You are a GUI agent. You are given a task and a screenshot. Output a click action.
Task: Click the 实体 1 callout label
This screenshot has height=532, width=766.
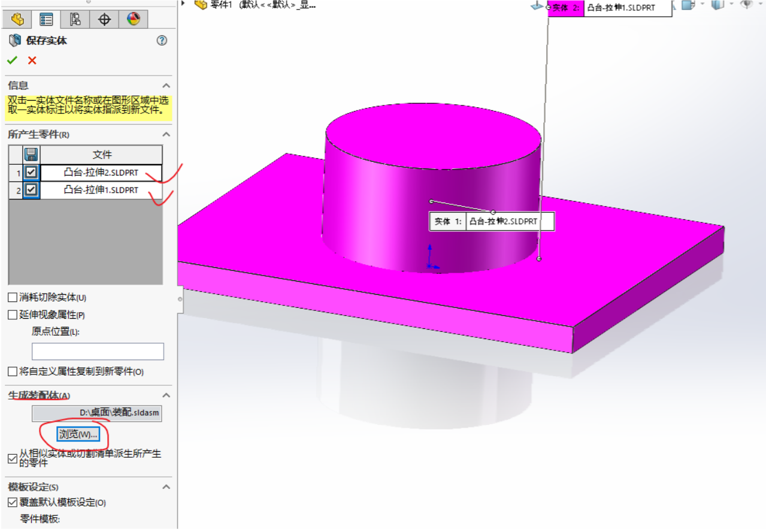pos(448,221)
